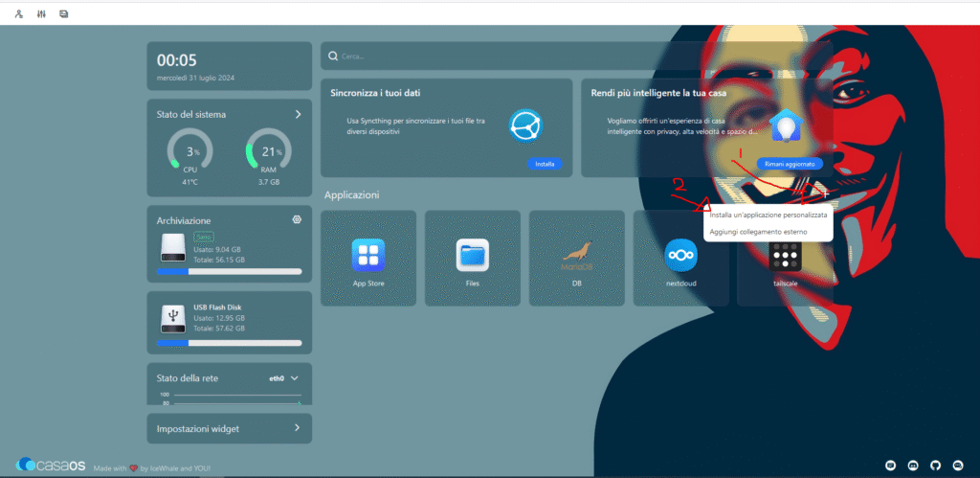Open the forum chat icon at far right footer
The width and height of the screenshot is (980, 478).
[x=958, y=466]
